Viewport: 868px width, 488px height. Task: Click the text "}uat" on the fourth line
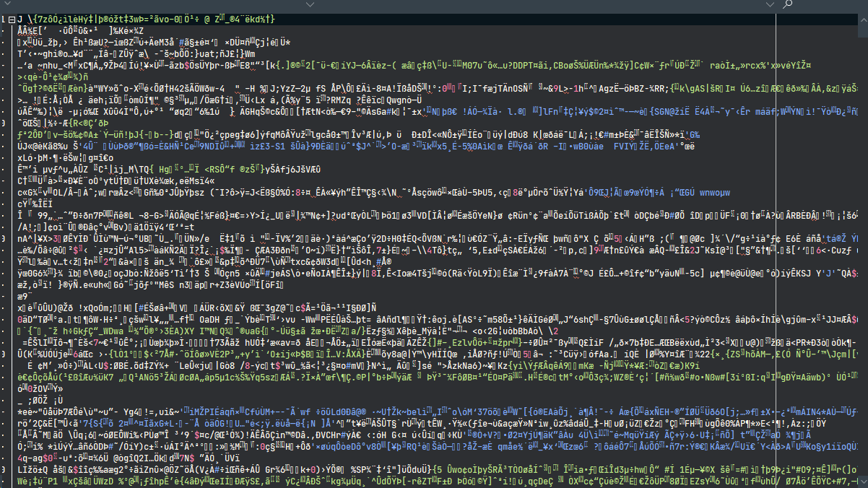178,53
